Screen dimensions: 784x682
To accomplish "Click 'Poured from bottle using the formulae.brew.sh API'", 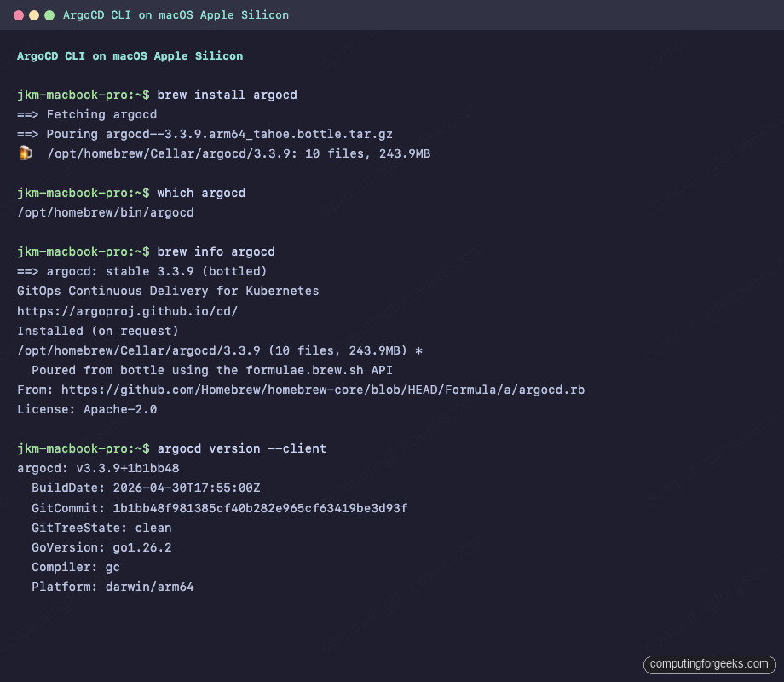I will tap(212, 370).
